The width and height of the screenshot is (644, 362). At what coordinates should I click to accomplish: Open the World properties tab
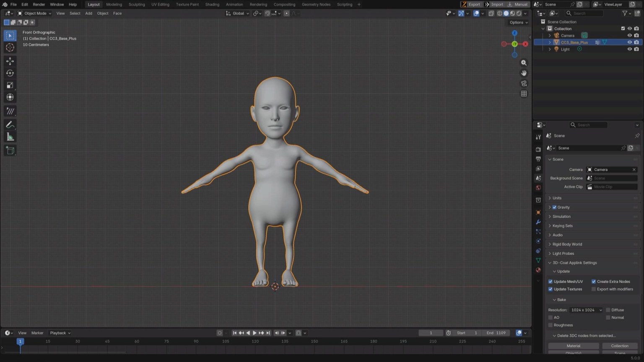(x=538, y=188)
